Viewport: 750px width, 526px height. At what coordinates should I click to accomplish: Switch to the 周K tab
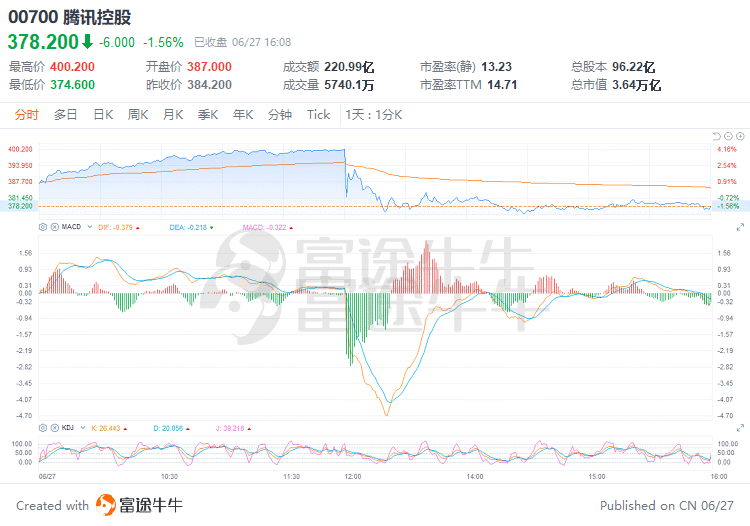pos(138,115)
